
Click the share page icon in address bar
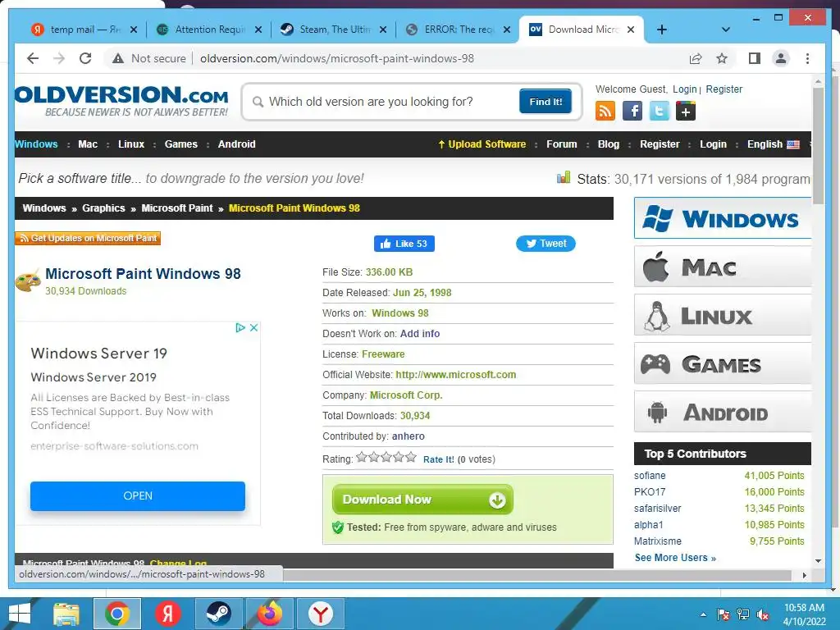pos(696,58)
